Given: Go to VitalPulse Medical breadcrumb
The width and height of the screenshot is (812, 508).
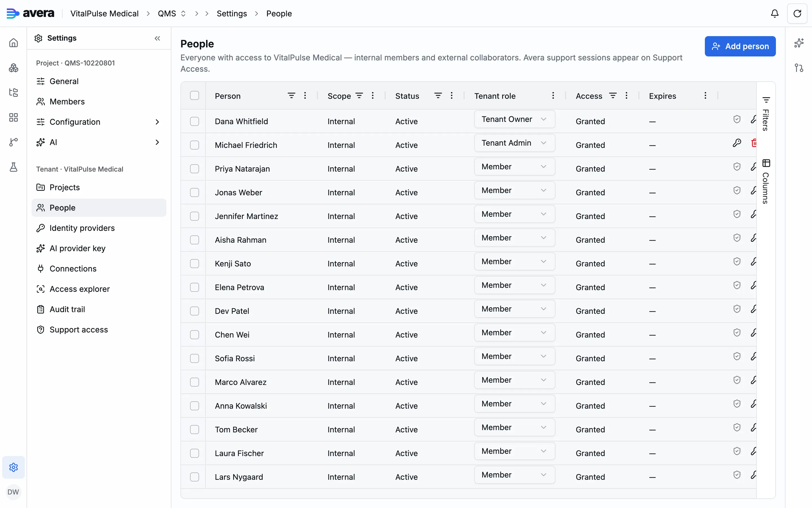Looking at the screenshot, I should [104, 14].
